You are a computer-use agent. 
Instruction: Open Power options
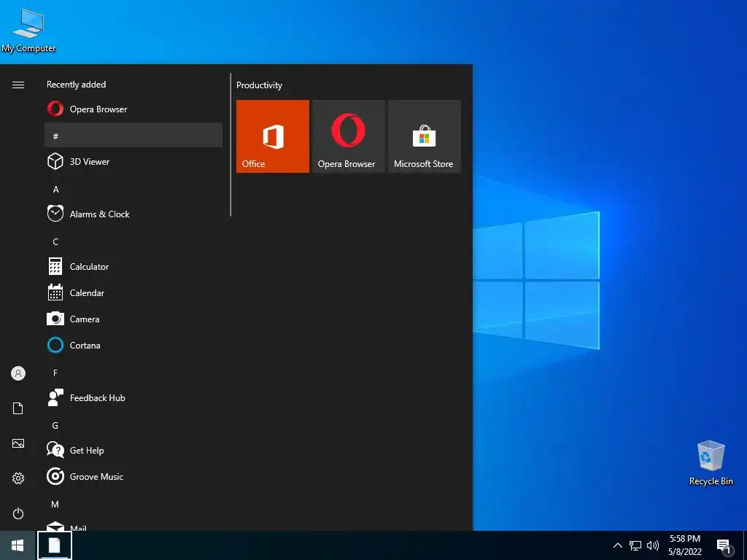pos(18,513)
